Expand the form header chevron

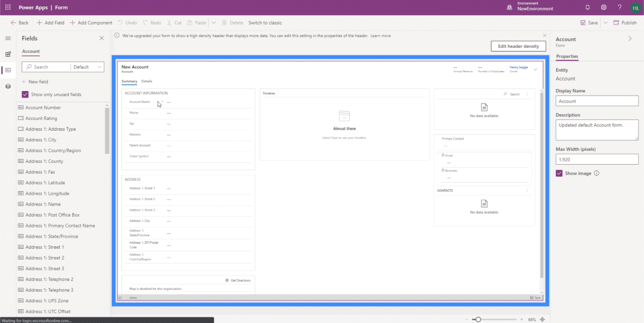[535, 69]
